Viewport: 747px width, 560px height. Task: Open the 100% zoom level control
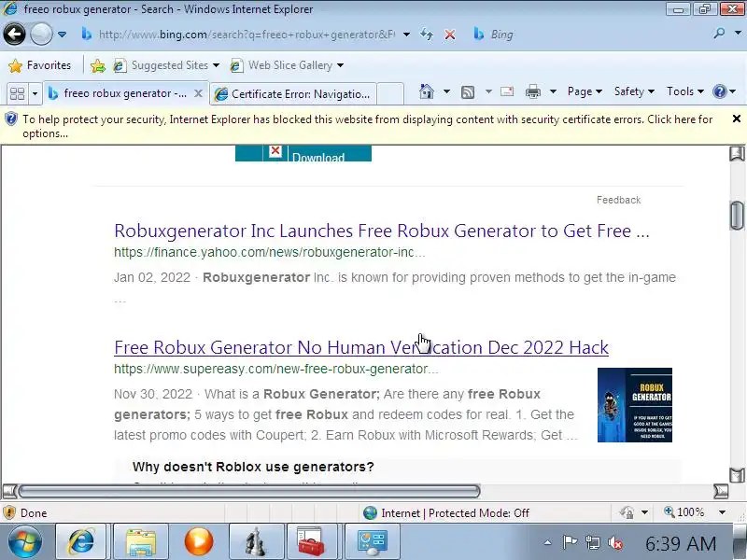tap(695, 512)
